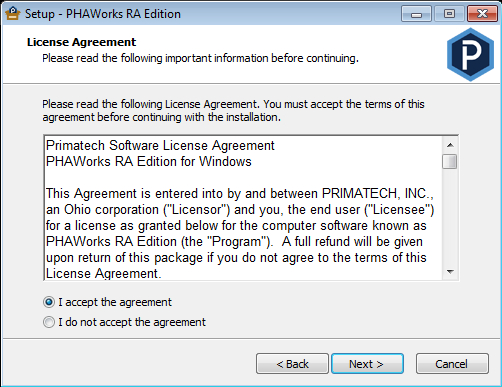Click inside the license agreement text box

[x=243, y=208]
